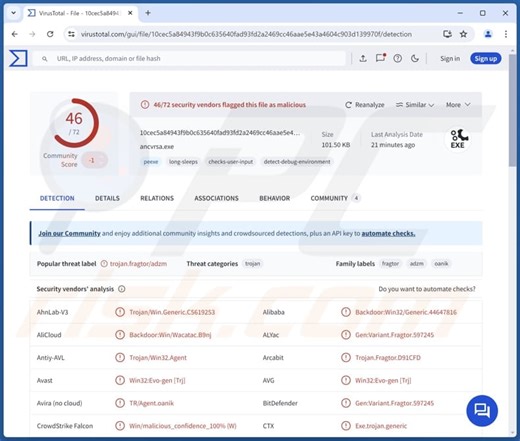
Task: Click the warning icon in CrowdStrike Falcon row
Action: (120, 426)
